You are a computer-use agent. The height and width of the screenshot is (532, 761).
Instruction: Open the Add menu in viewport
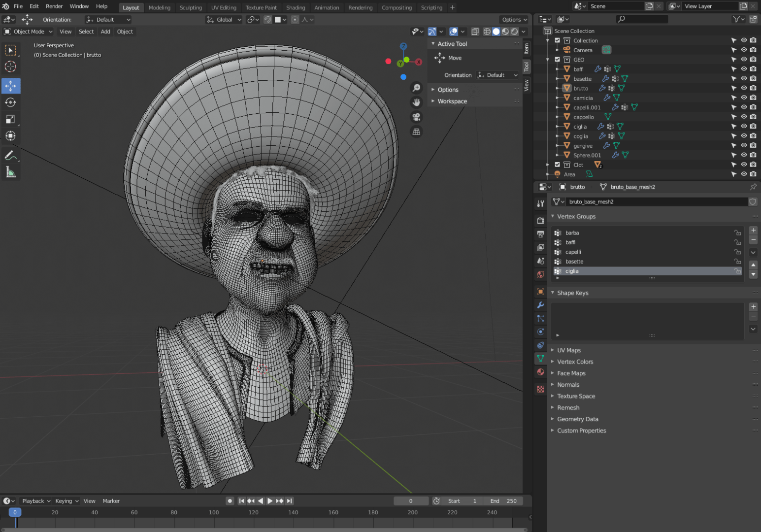pyautogui.click(x=105, y=32)
